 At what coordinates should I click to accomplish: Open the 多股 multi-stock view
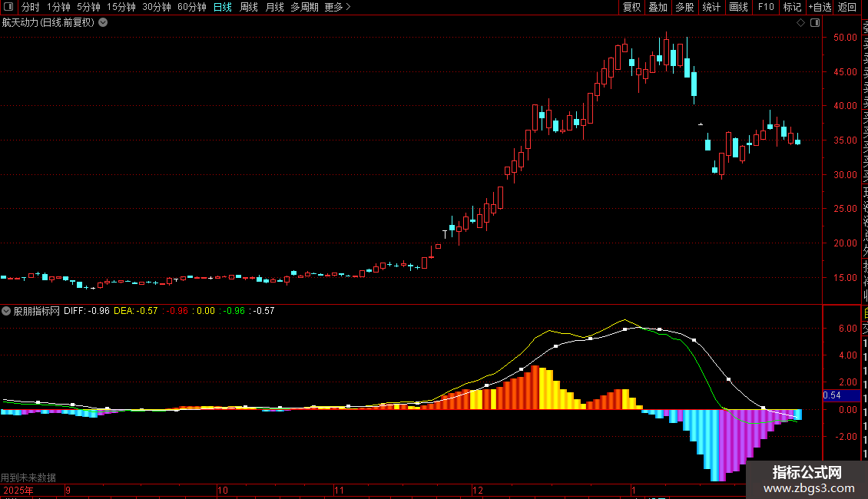(684, 7)
